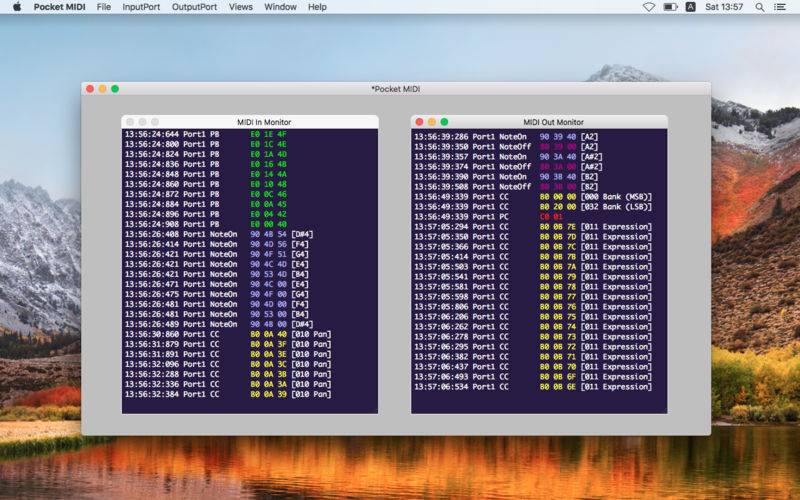Zoom the MIDI Out Monitor window
Image resolution: width=800 pixels, height=500 pixels.
[x=444, y=122]
